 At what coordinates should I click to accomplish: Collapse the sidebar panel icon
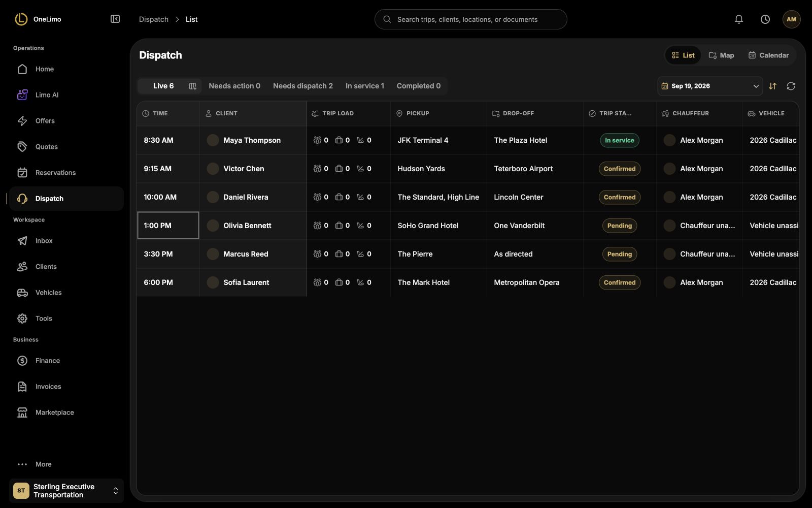coord(115,19)
